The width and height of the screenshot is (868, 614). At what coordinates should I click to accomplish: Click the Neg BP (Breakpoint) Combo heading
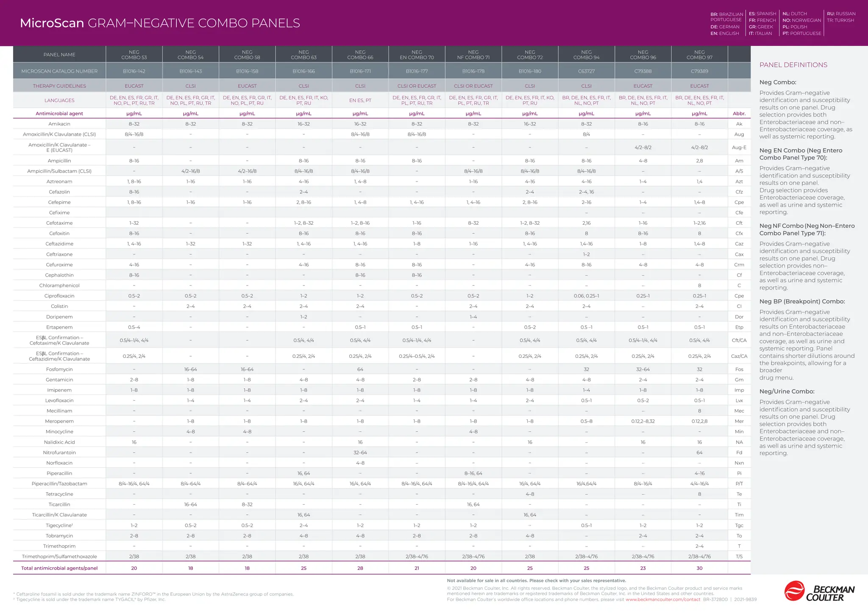(802, 301)
